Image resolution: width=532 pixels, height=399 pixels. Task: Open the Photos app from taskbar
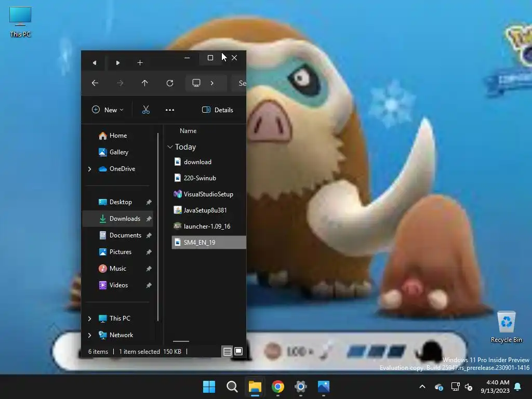[324, 387]
